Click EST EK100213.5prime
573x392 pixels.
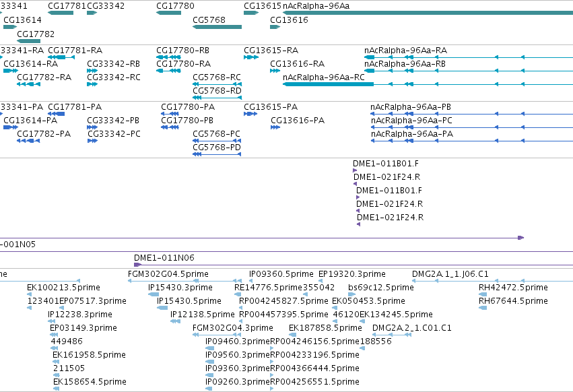pyautogui.click(x=63, y=288)
